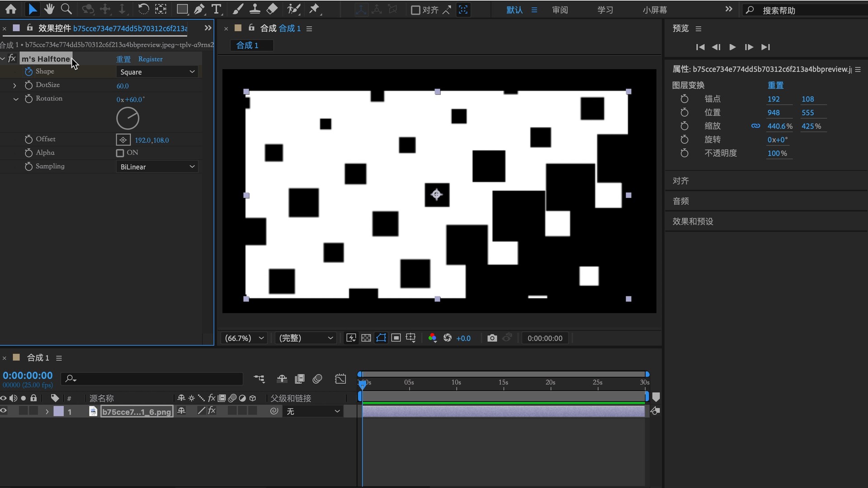Enable the Alpha ON checkbox

point(120,153)
